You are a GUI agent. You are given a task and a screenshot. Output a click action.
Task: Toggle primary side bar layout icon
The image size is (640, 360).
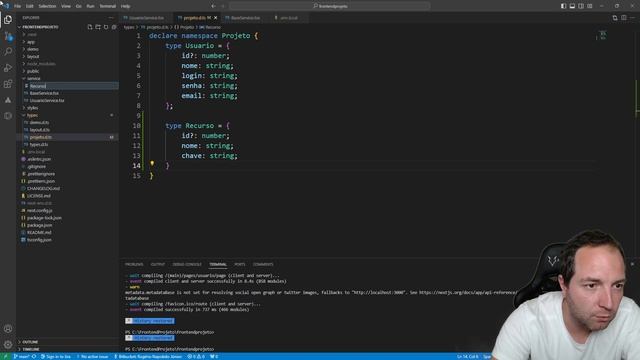pos(563,6)
